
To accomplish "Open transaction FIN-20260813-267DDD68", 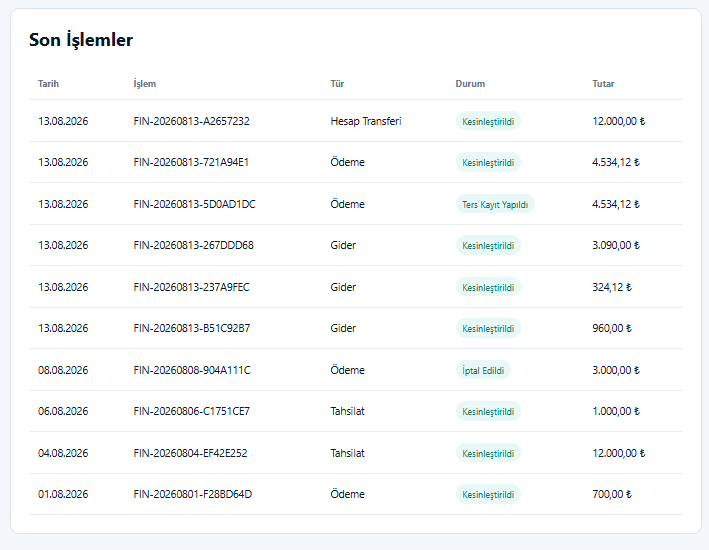I will (193, 245).
